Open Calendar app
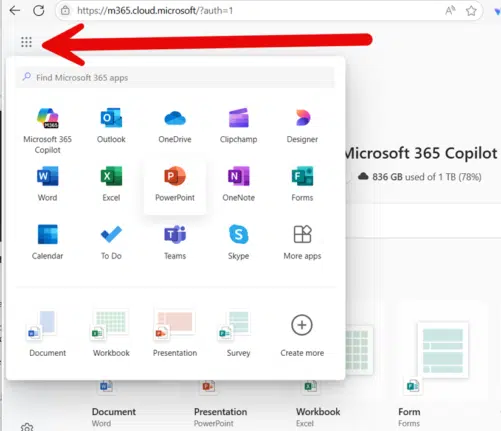This screenshot has height=431, width=501. pyautogui.click(x=47, y=242)
